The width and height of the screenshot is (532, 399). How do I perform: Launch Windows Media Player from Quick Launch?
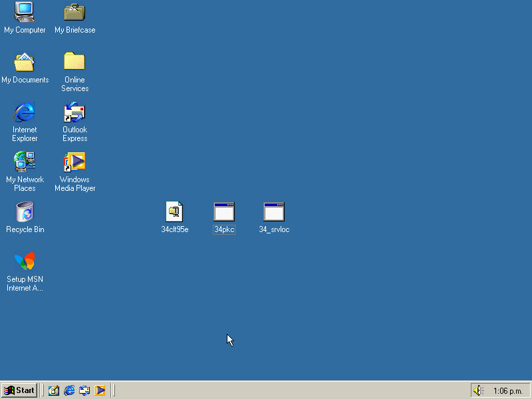coord(100,390)
